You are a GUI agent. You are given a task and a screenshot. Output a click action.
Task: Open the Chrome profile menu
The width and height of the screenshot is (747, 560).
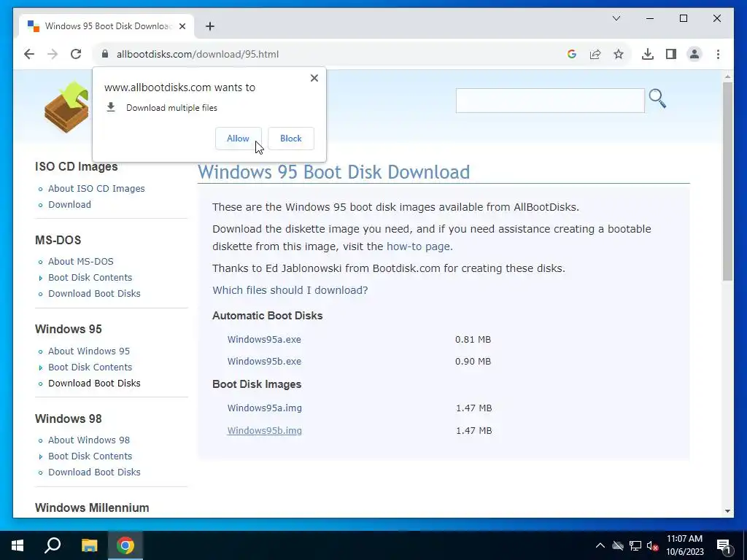click(694, 54)
